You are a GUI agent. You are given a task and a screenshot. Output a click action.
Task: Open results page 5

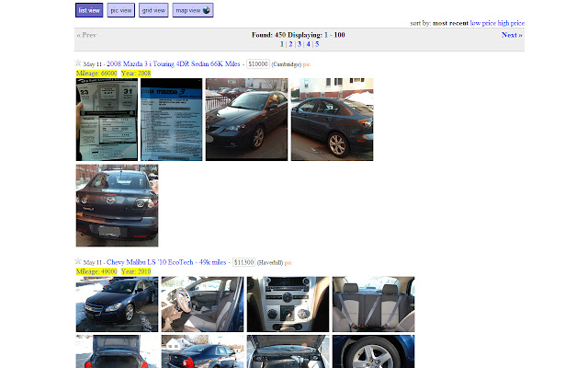click(317, 44)
